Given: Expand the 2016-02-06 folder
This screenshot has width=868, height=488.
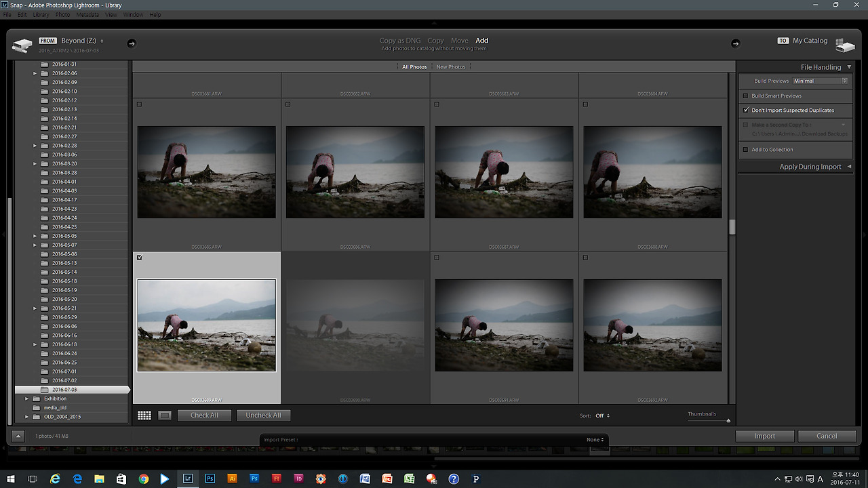Looking at the screenshot, I should (35, 73).
